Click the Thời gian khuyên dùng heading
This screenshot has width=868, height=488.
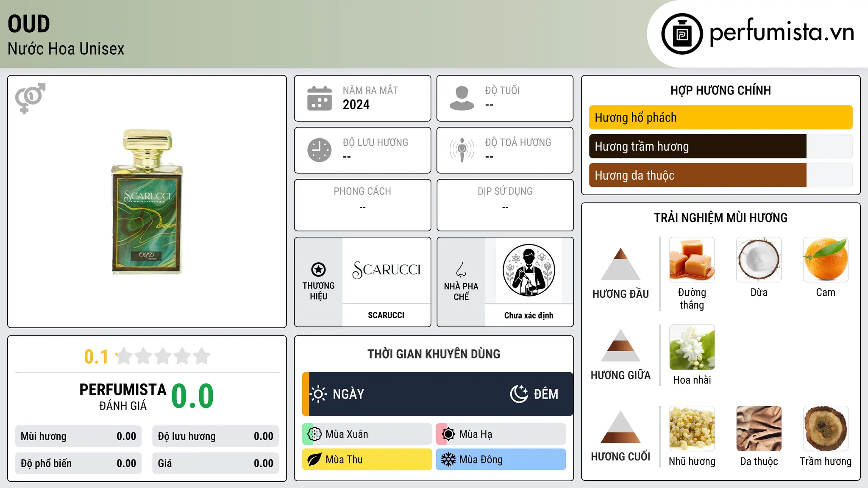pos(434,354)
